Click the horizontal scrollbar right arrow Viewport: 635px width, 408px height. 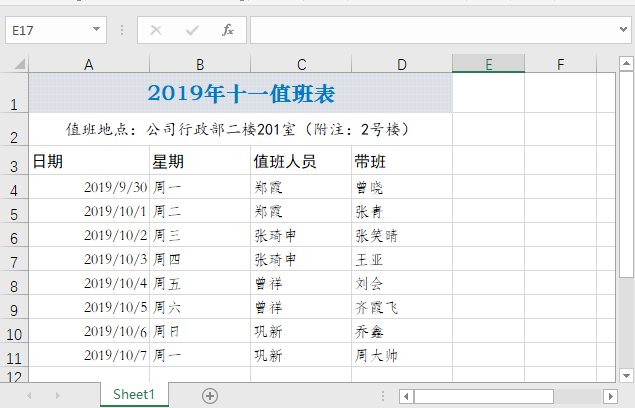pyautogui.click(x=610, y=396)
